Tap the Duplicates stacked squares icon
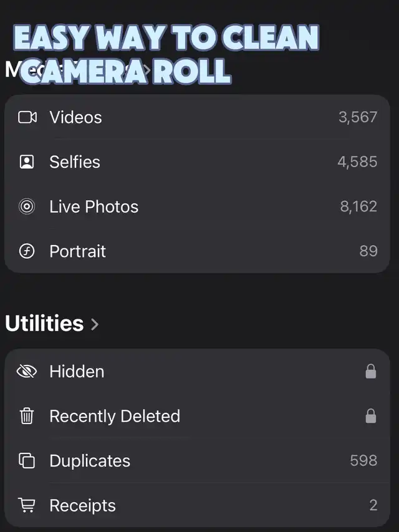 (x=27, y=462)
